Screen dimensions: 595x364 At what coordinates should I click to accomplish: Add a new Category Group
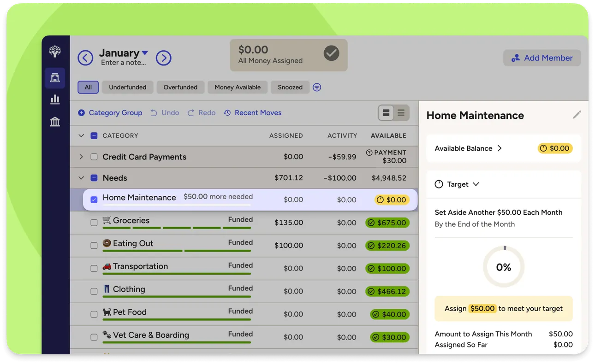(x=110, y=113)
